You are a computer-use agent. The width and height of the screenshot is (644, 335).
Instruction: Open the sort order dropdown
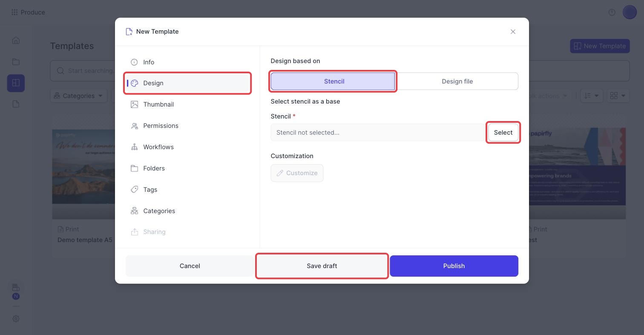click(x=592, y=96)
